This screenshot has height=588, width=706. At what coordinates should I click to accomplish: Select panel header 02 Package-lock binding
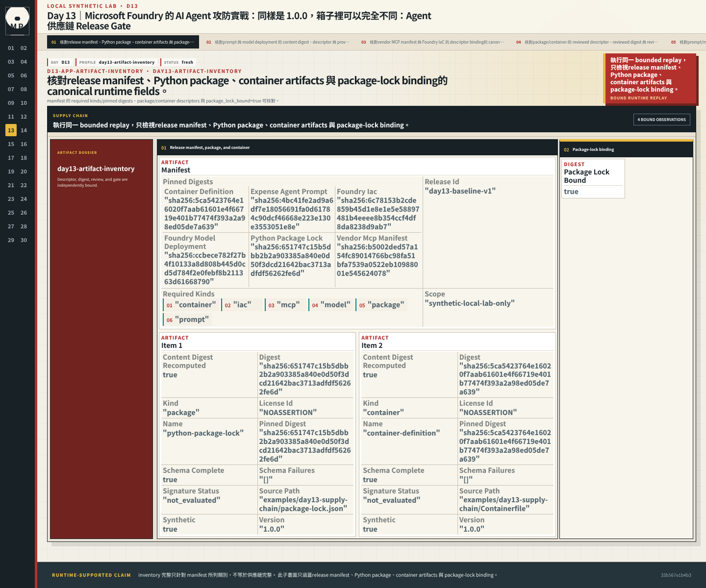626,149
